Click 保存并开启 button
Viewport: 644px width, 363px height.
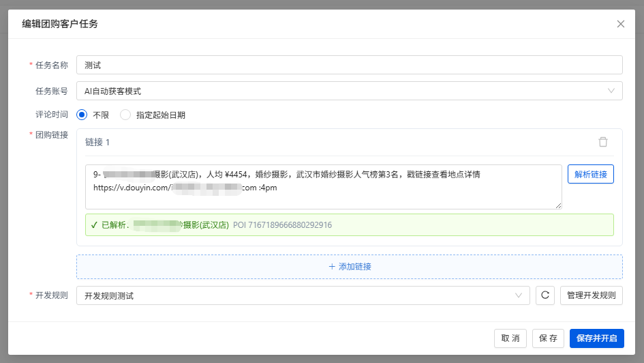[x=597, y=338]
